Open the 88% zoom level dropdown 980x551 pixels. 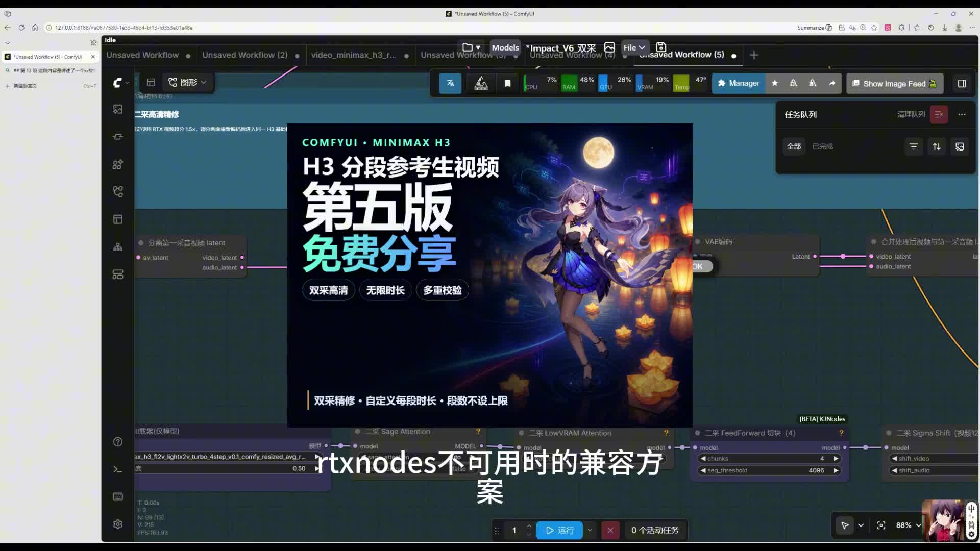tap(909, 525)
